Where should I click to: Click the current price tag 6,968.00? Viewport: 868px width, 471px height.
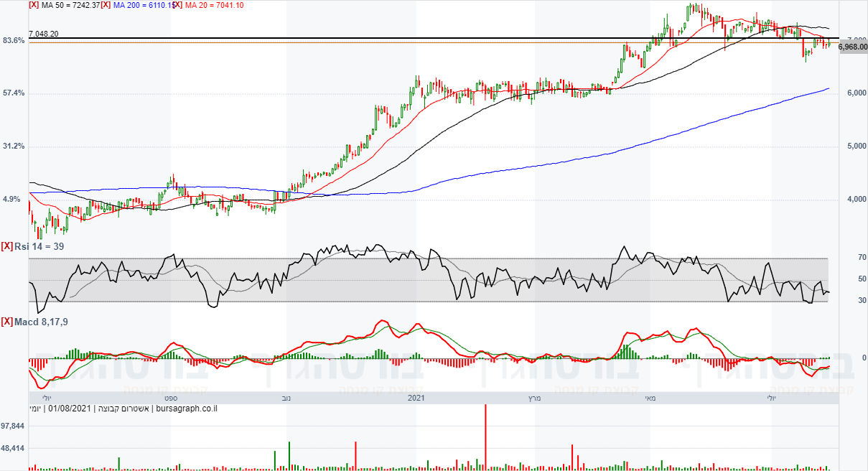point(853,47)
